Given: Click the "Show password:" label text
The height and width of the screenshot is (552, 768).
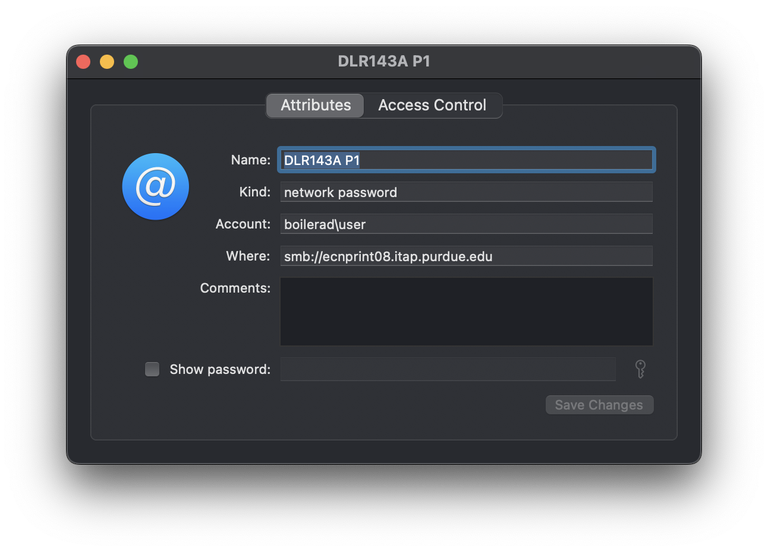Looking at the screenshot, I should (x=220, y=369).
